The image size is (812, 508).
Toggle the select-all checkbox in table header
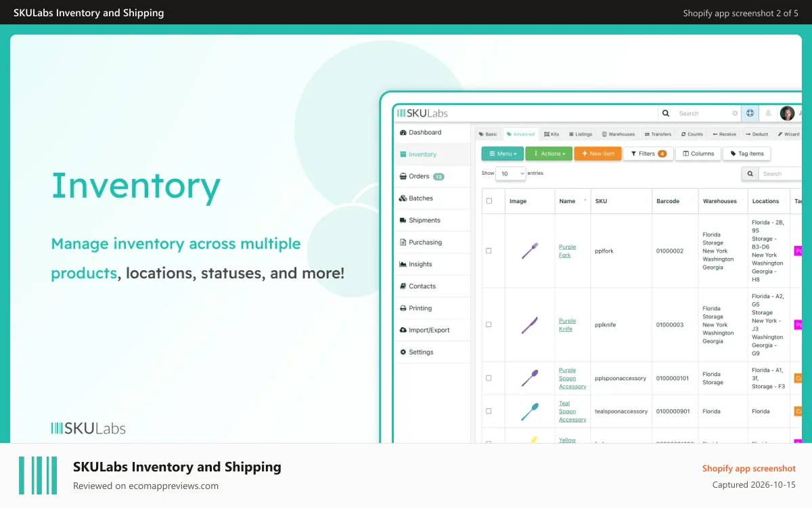pyautogui.click(x=489, y=201)
